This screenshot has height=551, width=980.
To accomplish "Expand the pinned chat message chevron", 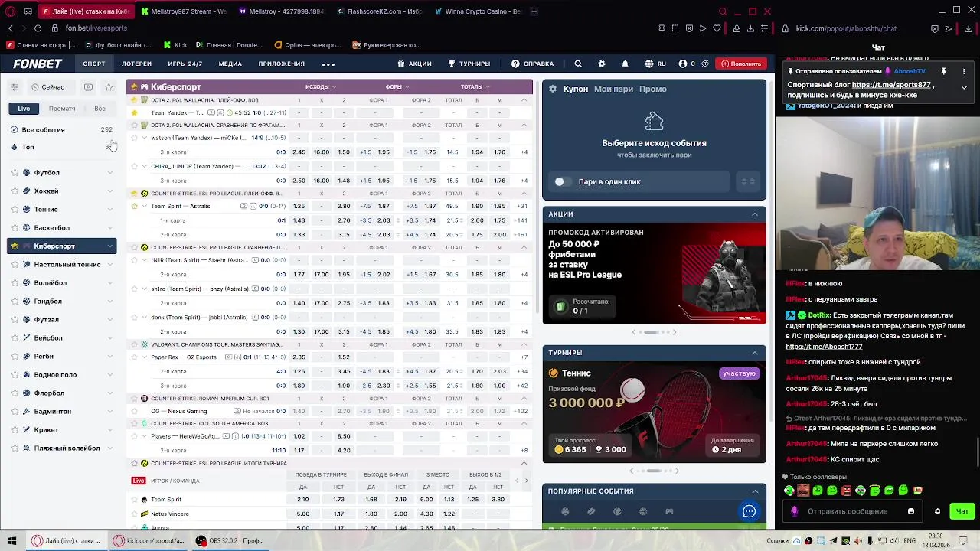I will tap(964, 87).
